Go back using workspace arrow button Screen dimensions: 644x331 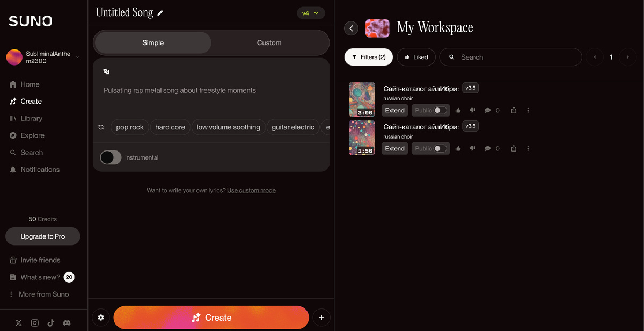351,28
